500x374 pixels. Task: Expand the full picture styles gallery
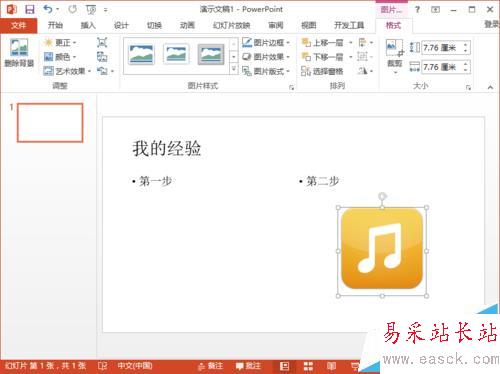click(x=234, y=69)
